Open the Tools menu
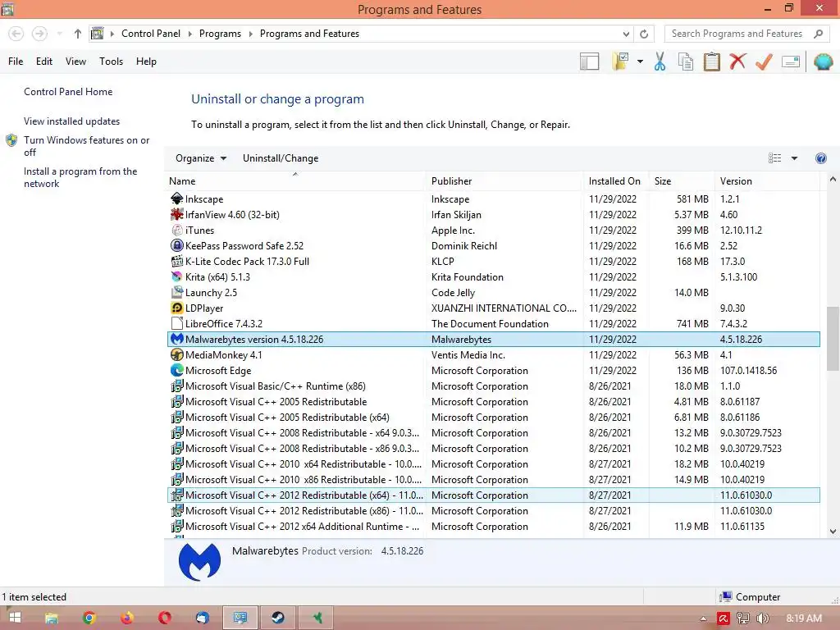The width and height of the screenshot is (840, 630). click(x=111, y=61)
